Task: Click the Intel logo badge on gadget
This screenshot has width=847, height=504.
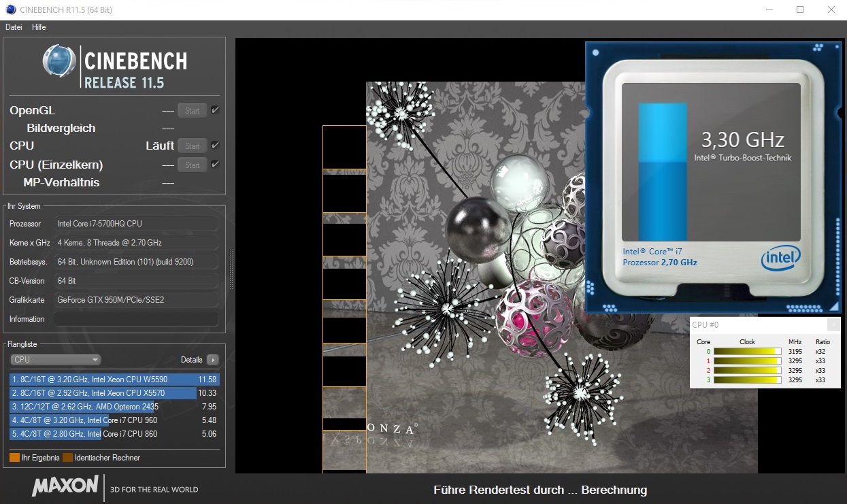Action: tap(780, 258)
